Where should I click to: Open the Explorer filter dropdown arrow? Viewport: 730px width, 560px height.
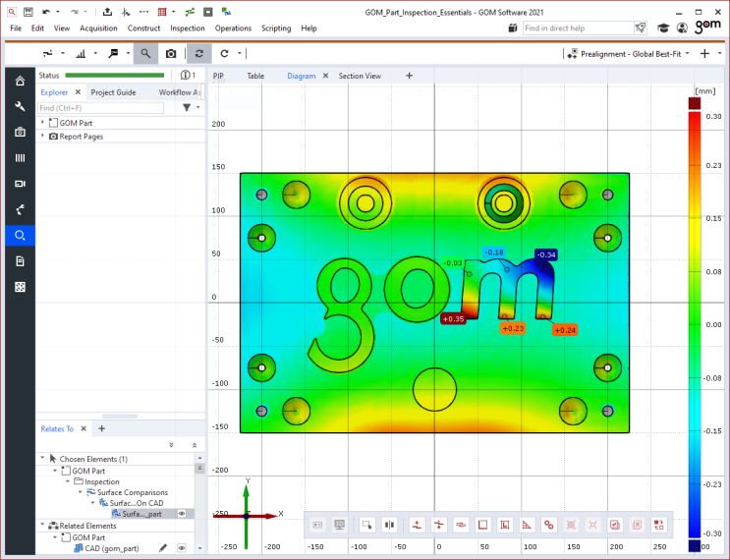point(198,107)
